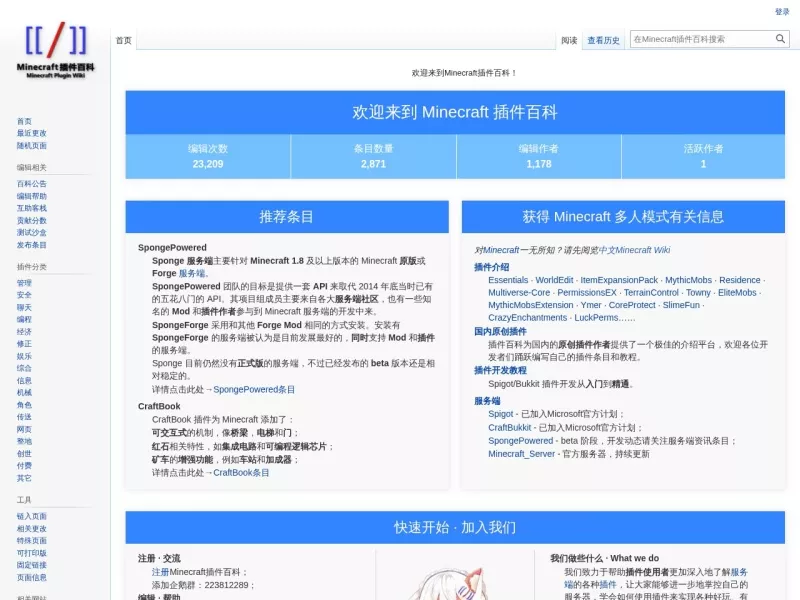800x600 pixels.
Task: Open the CraftBukkit server link
Action: pyautogui.click(x=510, y=428)
